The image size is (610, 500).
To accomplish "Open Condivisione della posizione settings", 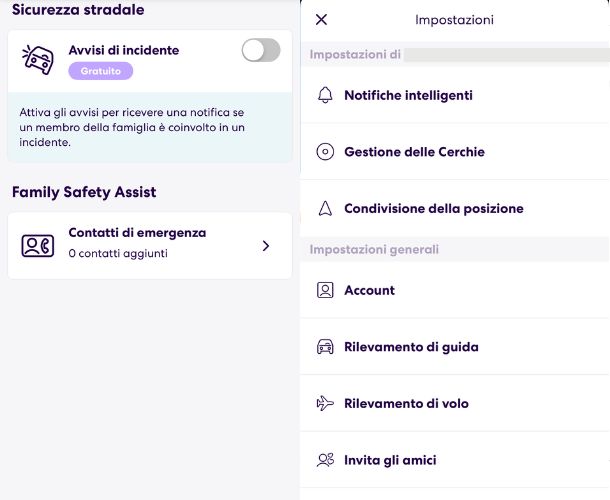I will coord(455,209).
